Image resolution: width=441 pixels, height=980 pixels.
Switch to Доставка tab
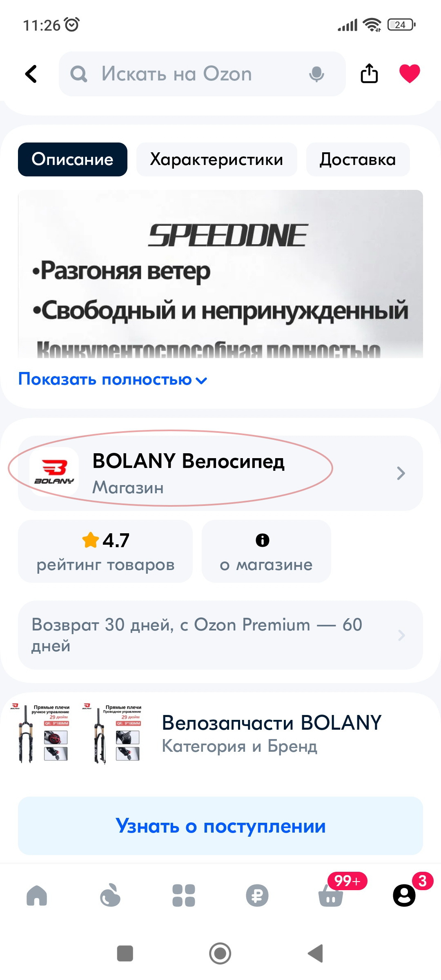[x=358, y=159]
